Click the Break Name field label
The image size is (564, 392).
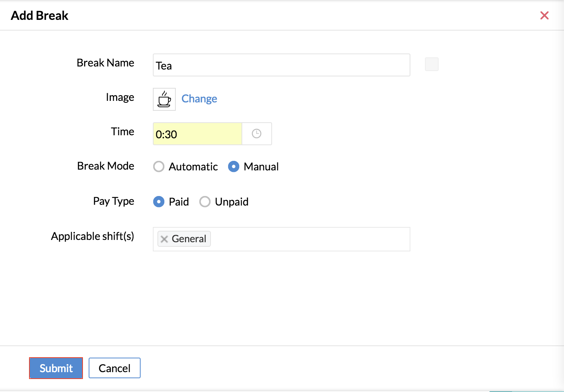(105, 63)
